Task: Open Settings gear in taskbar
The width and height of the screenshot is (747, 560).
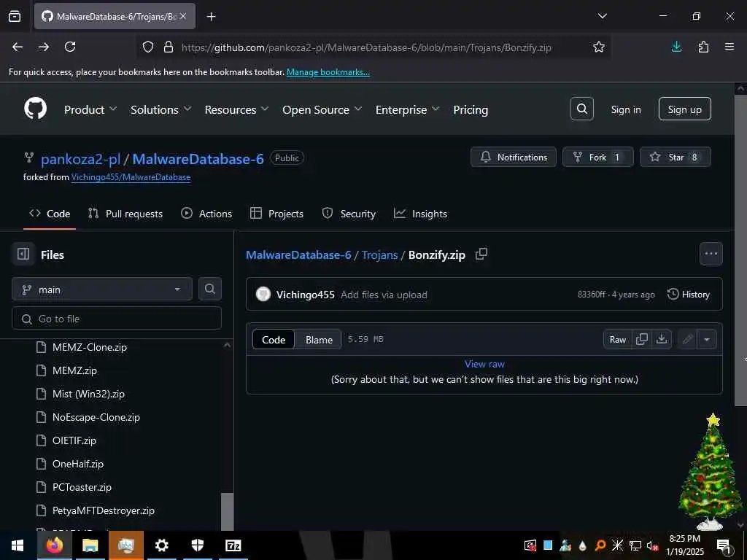Action: point(161,545)
